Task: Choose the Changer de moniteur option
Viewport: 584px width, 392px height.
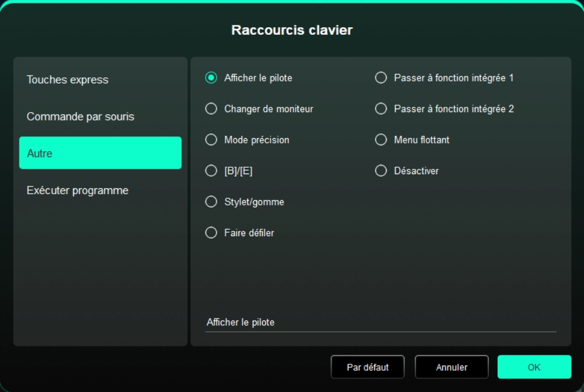Action: coord(211,109)
